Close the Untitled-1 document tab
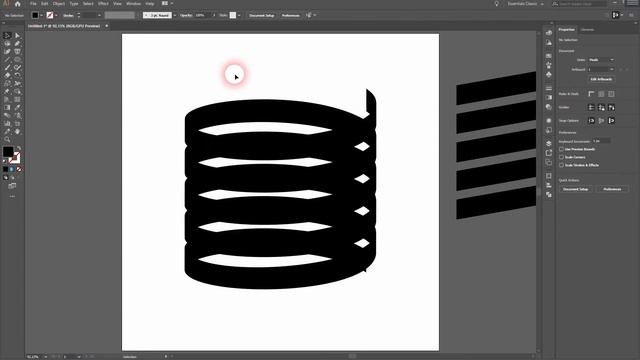 (x=107, y=26)
